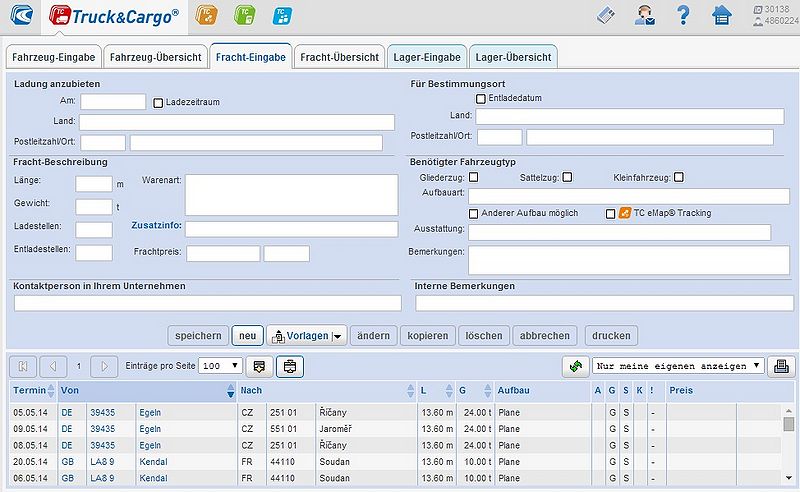Focus the Aufbauart input field
800x492 pixels.
tap(629, 196)
